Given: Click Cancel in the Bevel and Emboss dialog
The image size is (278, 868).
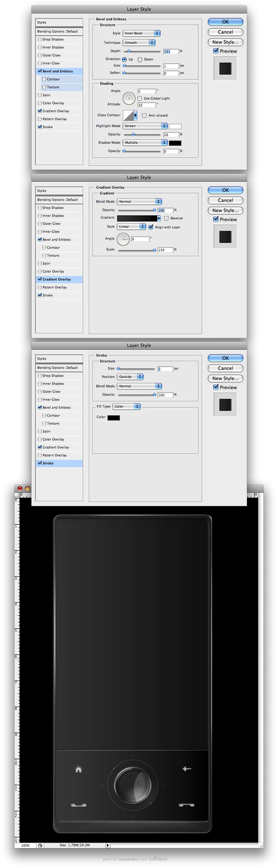Looking at the screenshot, I should click(225, 32).
